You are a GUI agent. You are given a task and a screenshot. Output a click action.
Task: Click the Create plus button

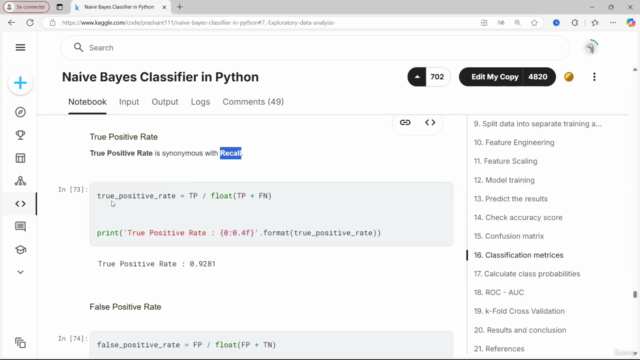click(x=20, y=83)
